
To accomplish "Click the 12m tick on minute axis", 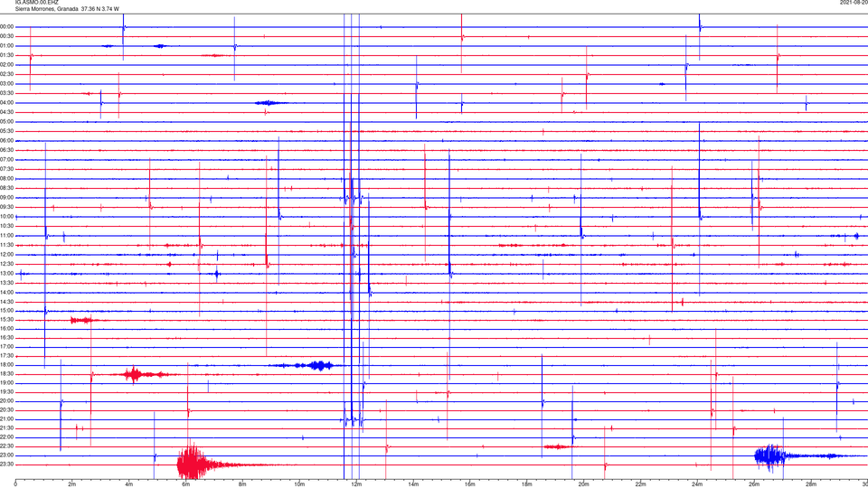I will [x=356, y=484].
